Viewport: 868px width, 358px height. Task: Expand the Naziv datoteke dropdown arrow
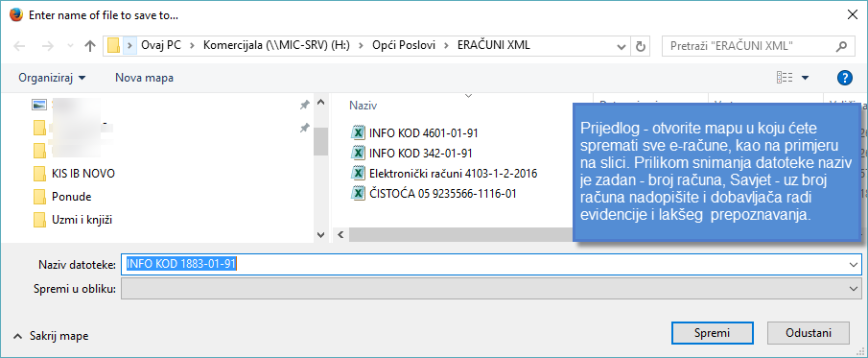[853, 265]
